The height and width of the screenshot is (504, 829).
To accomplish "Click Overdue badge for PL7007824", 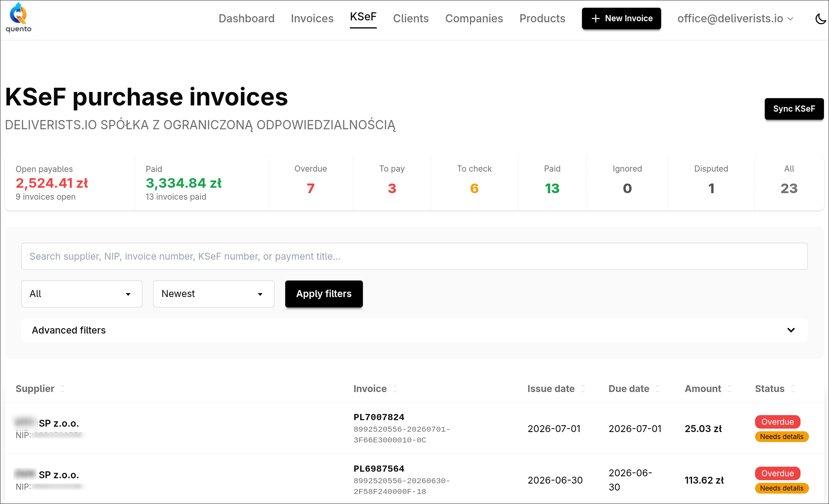I will (x=777, y=422).
